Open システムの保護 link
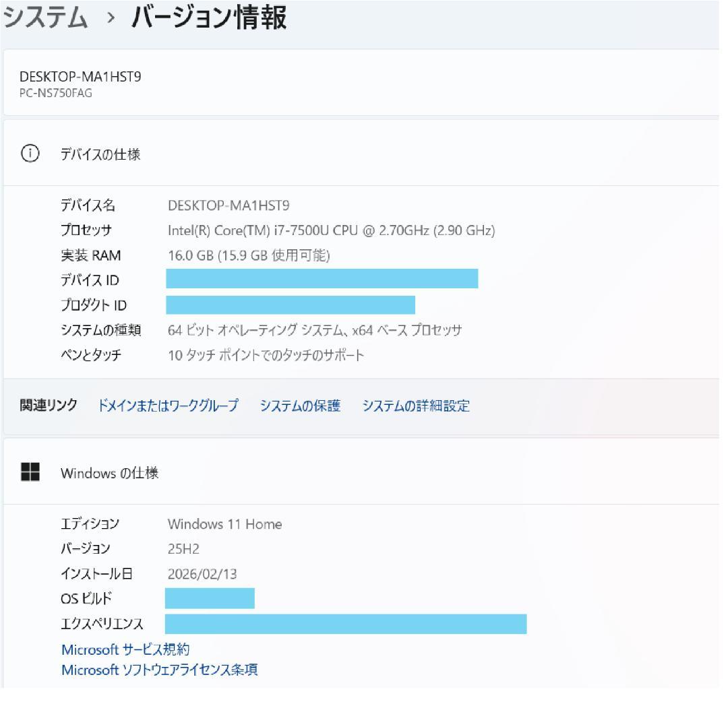 pos(300,406)
